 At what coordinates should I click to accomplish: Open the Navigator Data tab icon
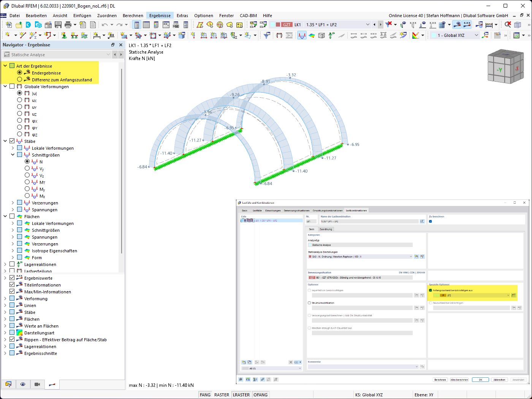(x=8, y=384)
